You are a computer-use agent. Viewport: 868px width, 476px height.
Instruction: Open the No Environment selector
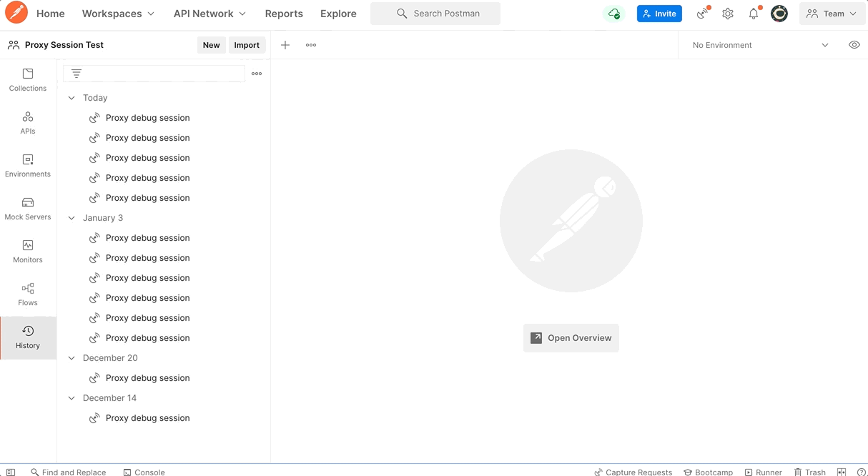760,45
